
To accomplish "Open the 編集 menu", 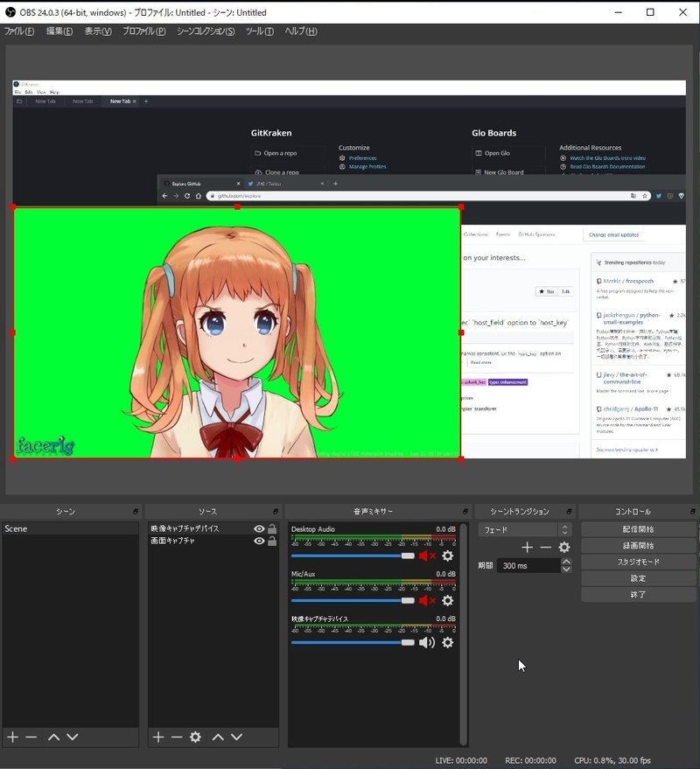I will pyautogui.click(x=59, y=31).
